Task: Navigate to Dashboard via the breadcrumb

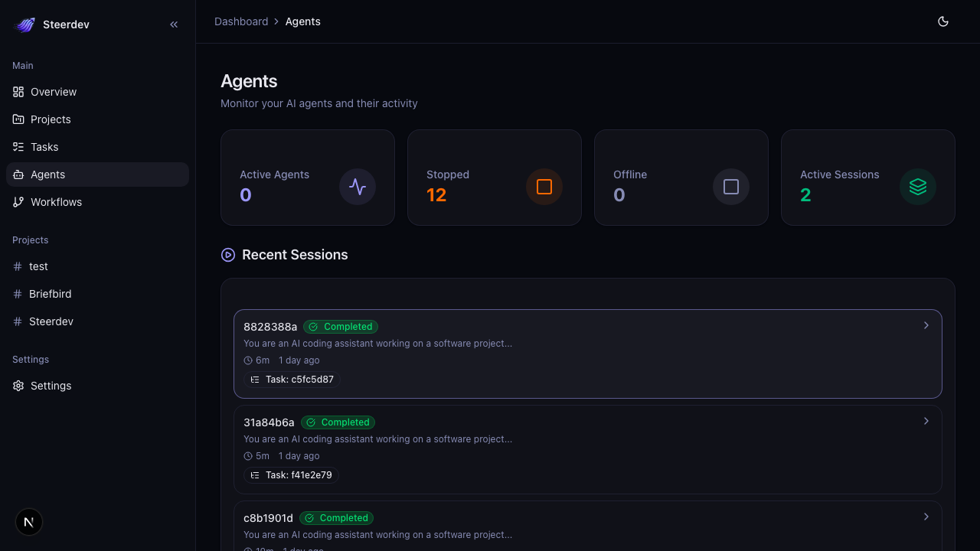Action: click(241, 21)
